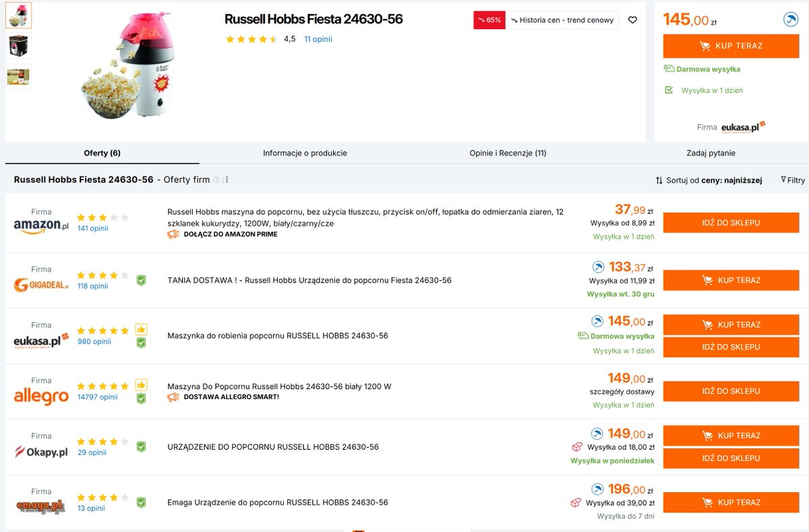This screenshot has width=809, height=532.
Task: Click red package icon in Okapy.pl row
Action: pos(577,447)
